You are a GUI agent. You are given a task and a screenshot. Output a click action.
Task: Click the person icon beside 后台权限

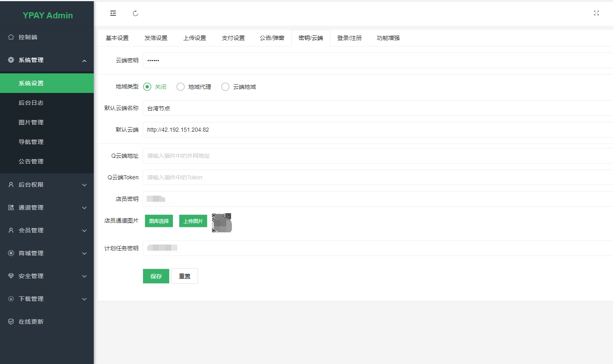(x=11, y=185)
